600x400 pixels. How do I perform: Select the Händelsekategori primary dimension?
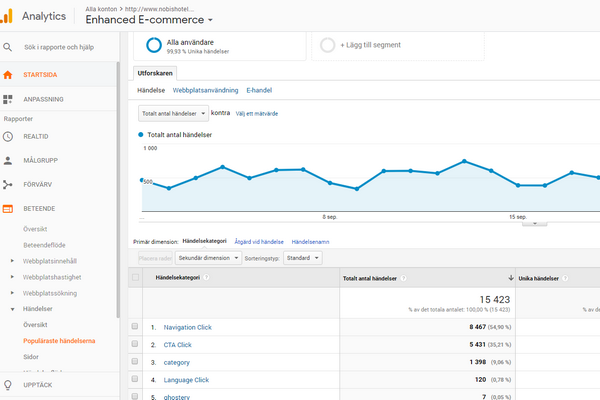pos(204,241)
